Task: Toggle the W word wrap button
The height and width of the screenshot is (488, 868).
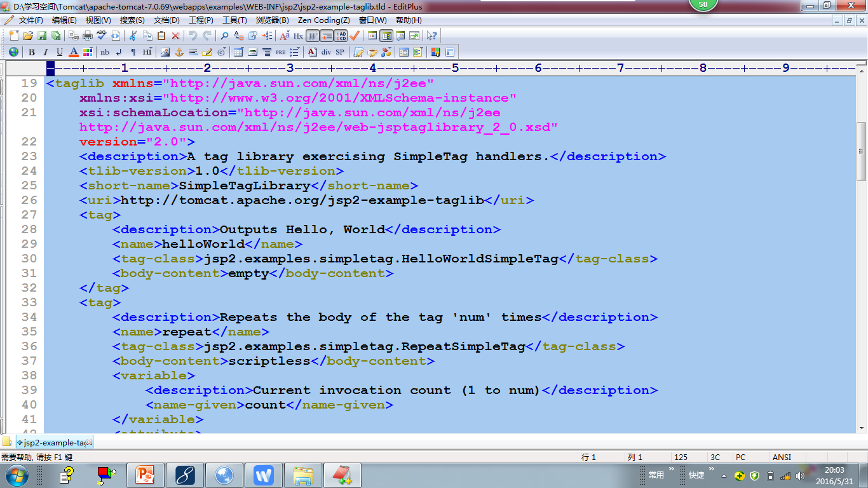Action: (312, 36)
